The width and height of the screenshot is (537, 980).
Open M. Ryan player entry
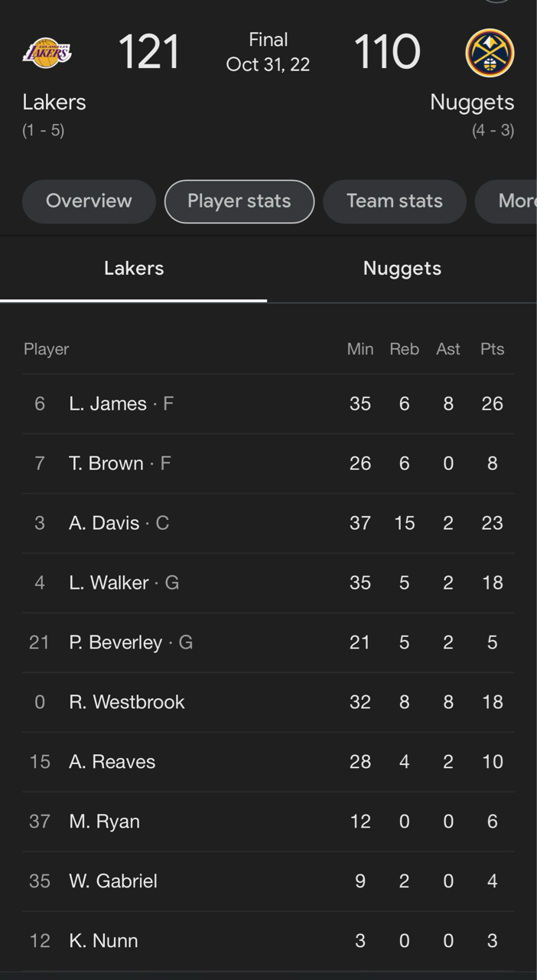click(x=105, y=822)
